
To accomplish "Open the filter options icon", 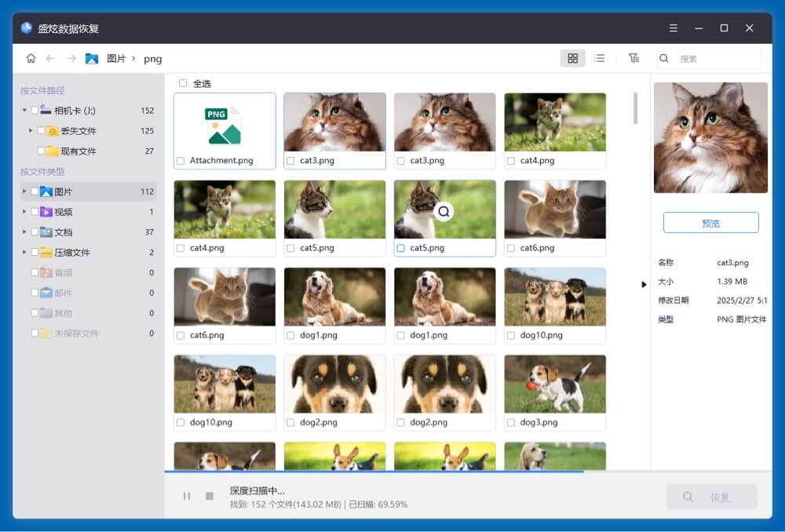I will (633, 58).
